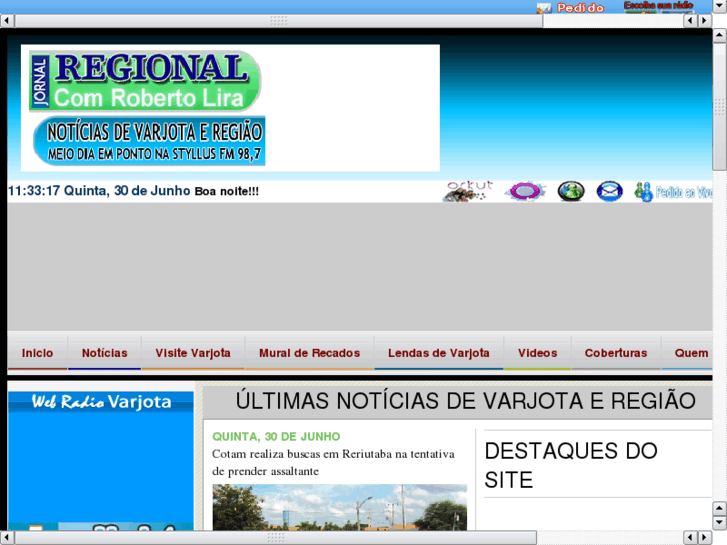Click right arrow at end of bottom horizontal scrollbar
The image size is (727, 545).
[x=704, y=538]
